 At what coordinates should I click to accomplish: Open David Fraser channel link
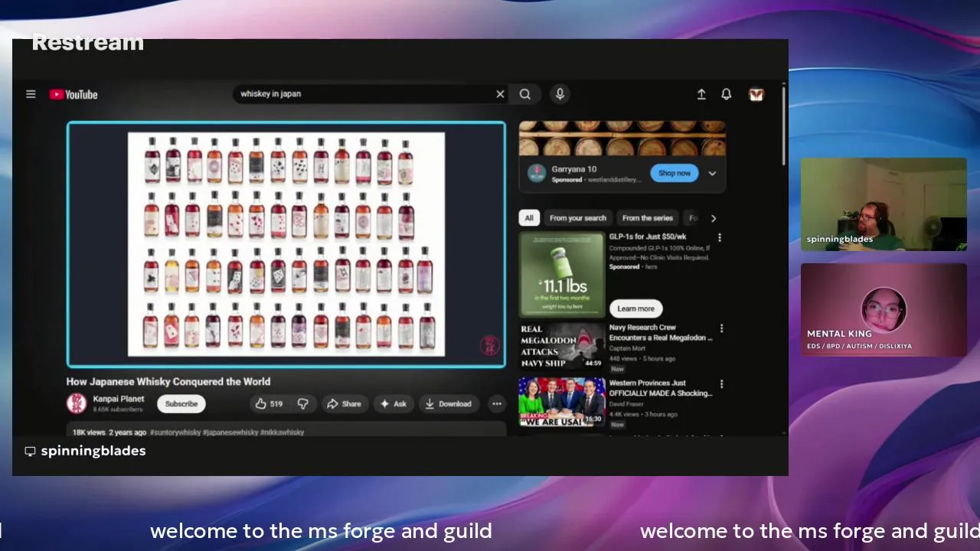point(626,404)
